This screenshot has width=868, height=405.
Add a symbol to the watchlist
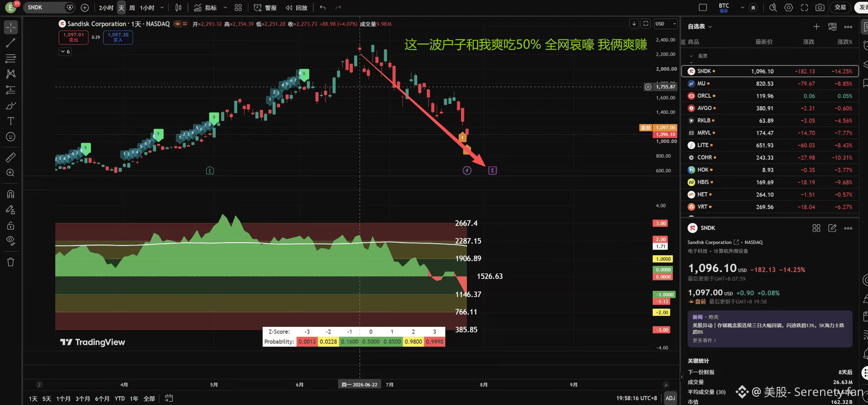(816, 26)
